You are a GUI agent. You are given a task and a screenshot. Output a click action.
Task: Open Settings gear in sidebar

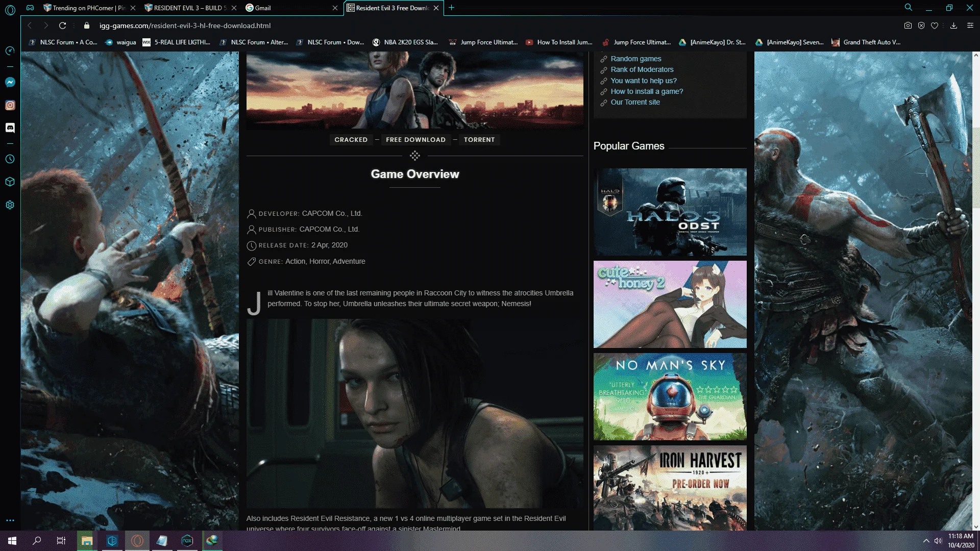coord(10,205)
